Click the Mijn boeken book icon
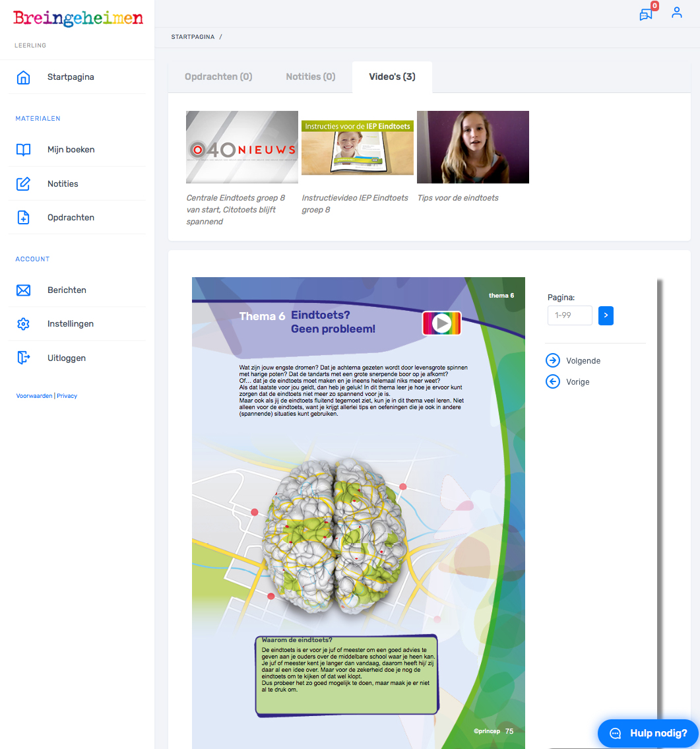 [23, 150]
